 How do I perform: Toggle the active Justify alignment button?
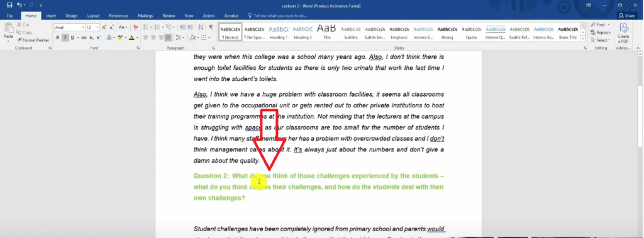click(168, 38)
